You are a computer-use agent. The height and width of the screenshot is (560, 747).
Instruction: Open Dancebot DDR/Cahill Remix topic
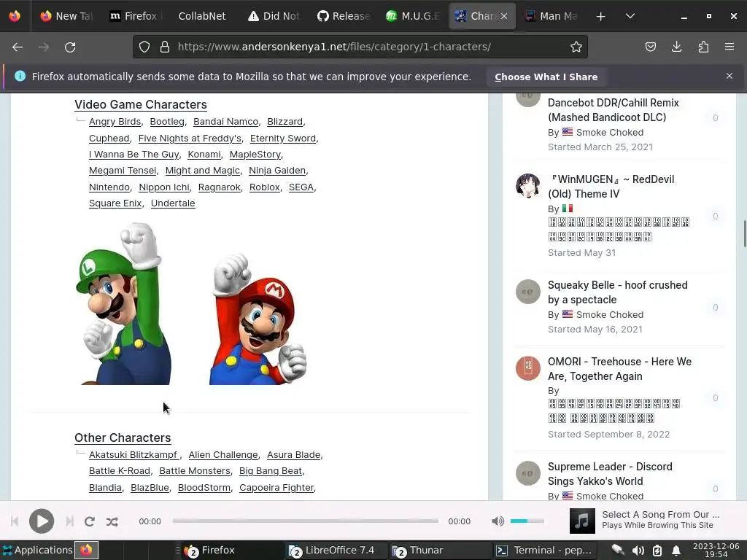pos(613,110)
